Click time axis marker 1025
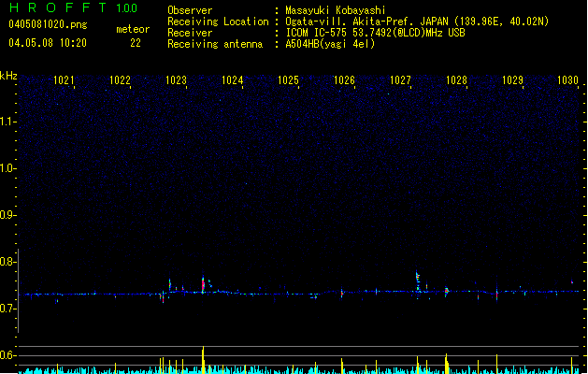 point(288,80)
